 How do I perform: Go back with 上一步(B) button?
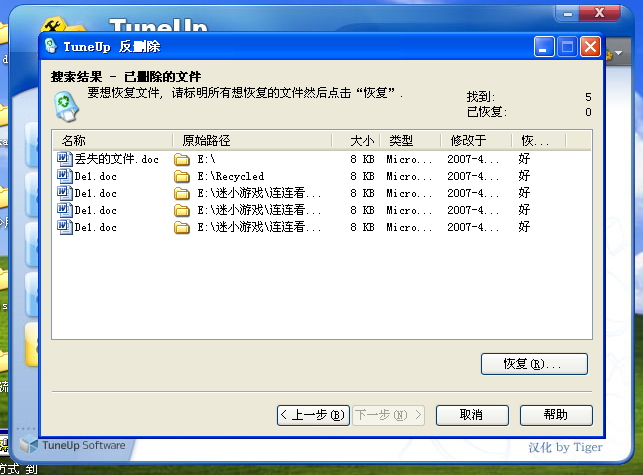point(313,415)
